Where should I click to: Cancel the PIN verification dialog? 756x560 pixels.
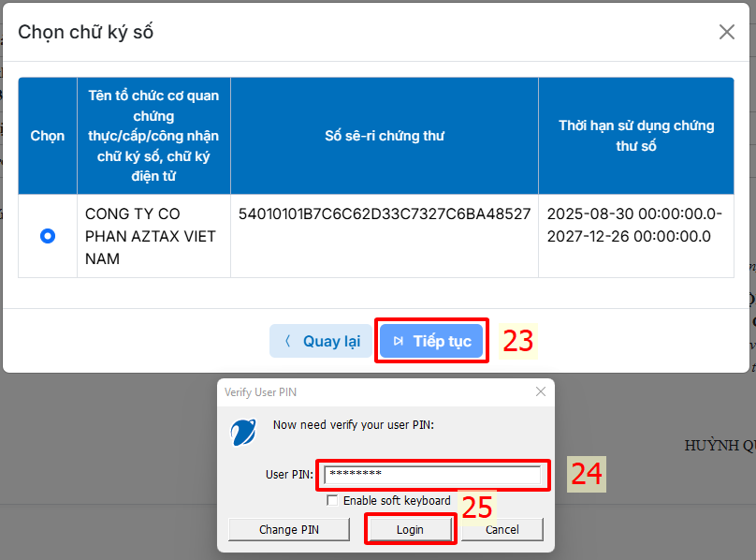(502, 529)
